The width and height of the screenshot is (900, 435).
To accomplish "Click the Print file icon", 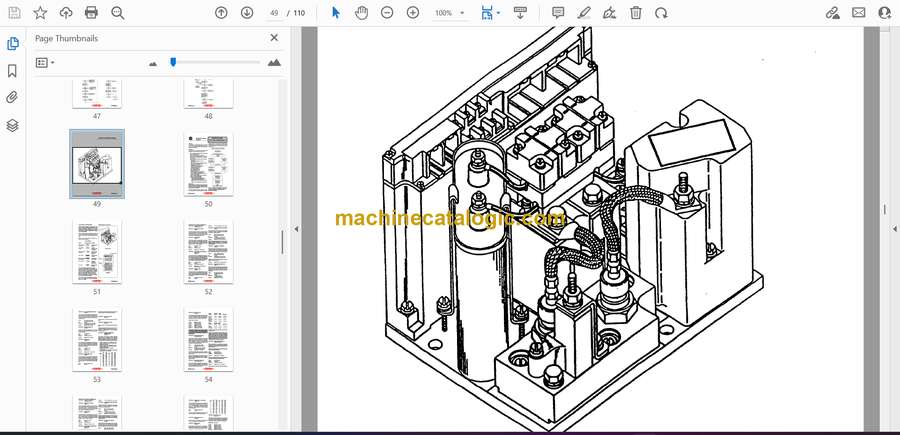I will 91,13.
